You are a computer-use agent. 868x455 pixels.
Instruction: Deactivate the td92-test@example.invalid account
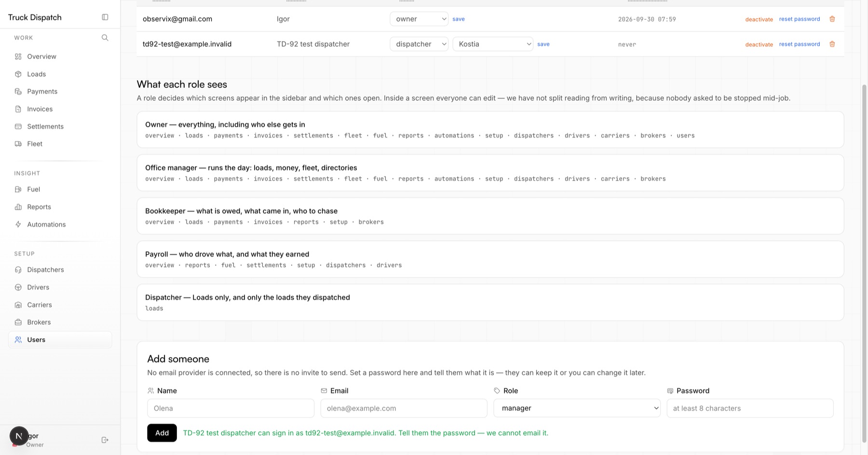(x=759, y=44)
